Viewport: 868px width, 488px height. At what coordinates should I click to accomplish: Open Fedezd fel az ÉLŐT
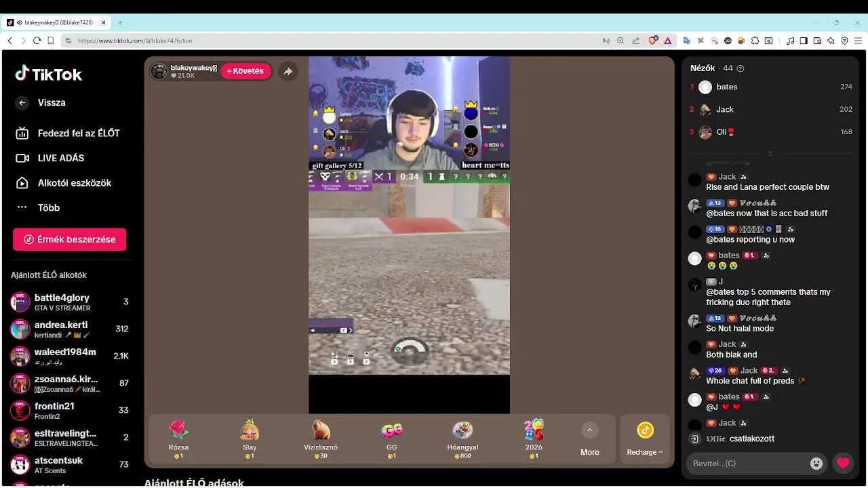pyautogui.click(x=67, y=133)
